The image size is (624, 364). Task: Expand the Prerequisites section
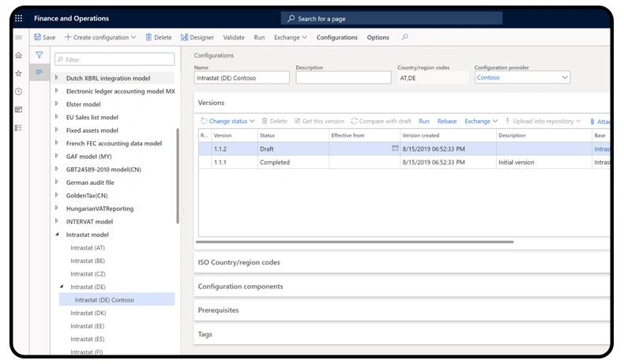tap(401, 310)
